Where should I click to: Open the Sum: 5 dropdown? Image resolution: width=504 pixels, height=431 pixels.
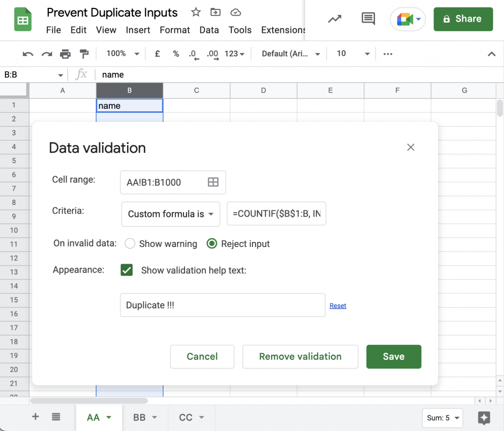[x=442, y=418]
